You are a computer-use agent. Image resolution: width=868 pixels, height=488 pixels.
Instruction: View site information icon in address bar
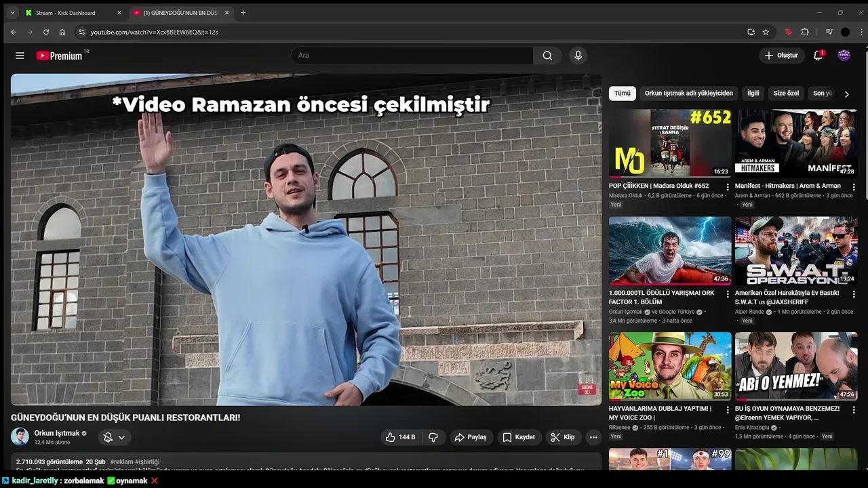(81, 32)
